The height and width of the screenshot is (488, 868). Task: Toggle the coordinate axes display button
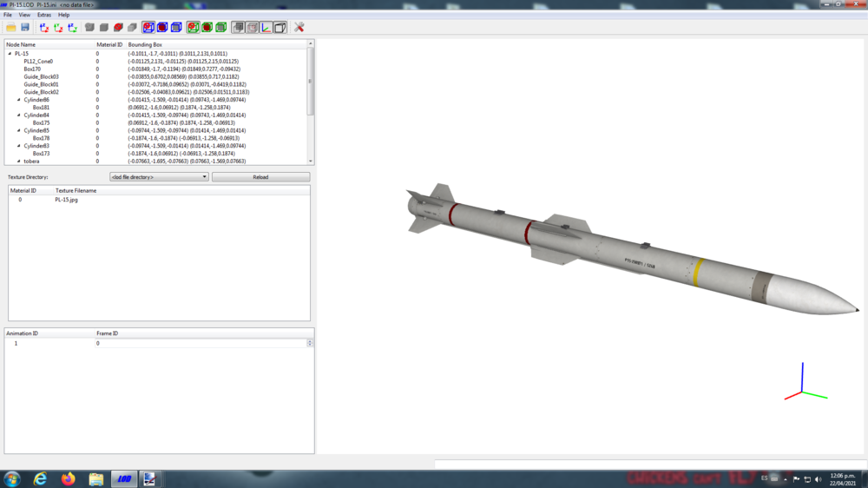click(266, 27)
